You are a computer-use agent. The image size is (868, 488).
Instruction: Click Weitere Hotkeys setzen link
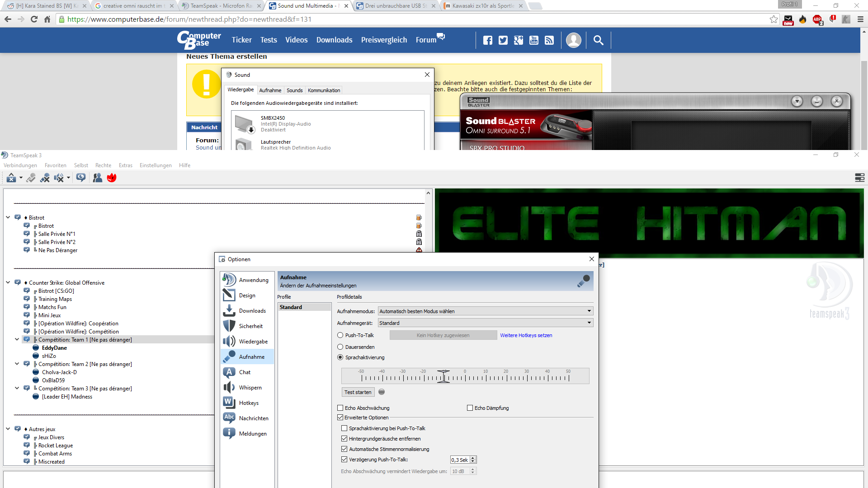click(526, 335)
